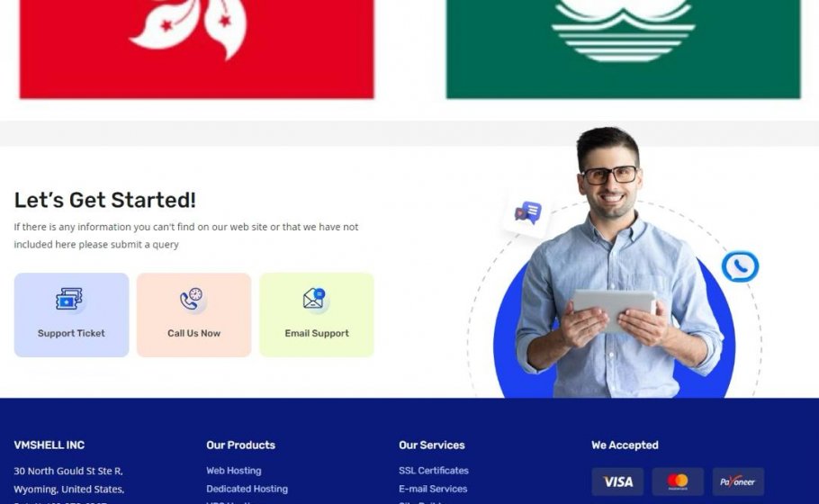
Task: Click the Payoneer payment logo
Action: [738, 481]
